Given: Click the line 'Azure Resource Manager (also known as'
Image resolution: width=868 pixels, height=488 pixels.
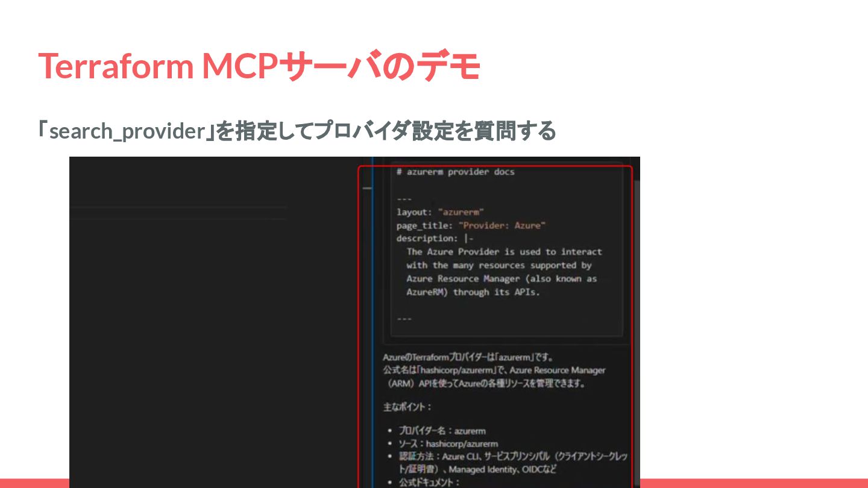Looking at the screenshot, I should click(x=502, y=278).
